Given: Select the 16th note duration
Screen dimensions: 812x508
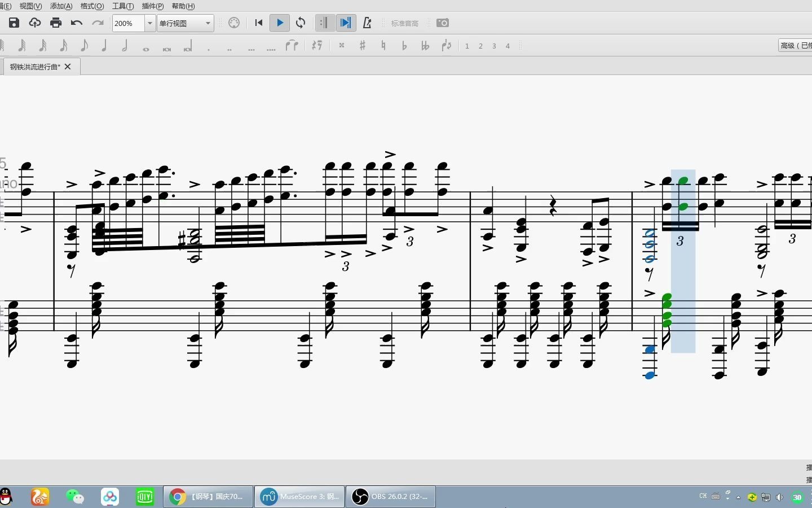Looking at the screenshot, I should coord(64,46).
